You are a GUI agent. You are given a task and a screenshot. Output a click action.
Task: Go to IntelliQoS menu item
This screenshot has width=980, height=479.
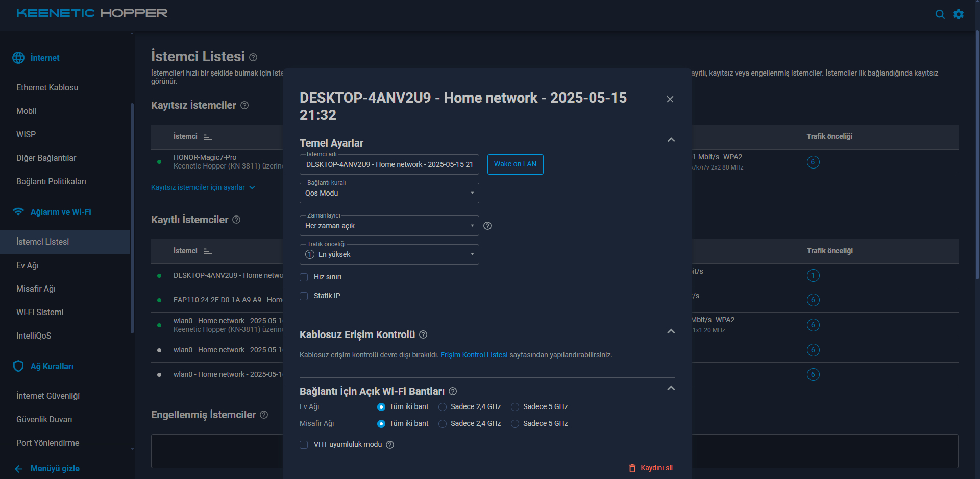click(x=34, y=336)
